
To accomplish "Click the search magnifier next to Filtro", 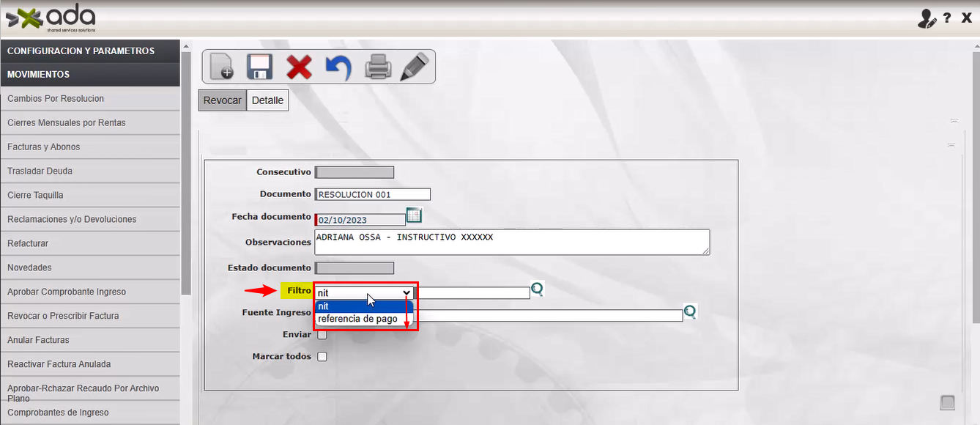I will click(x=537, y=289).
